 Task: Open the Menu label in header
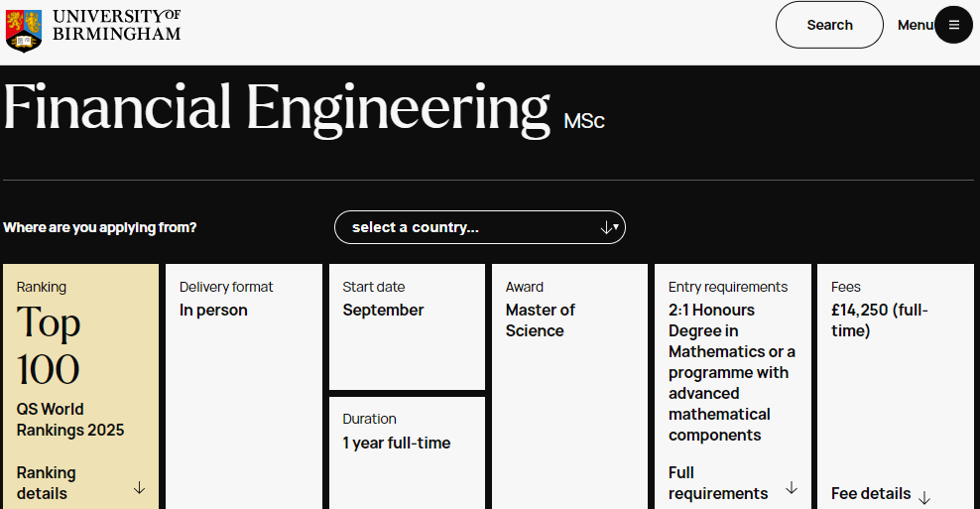point(915,25)
